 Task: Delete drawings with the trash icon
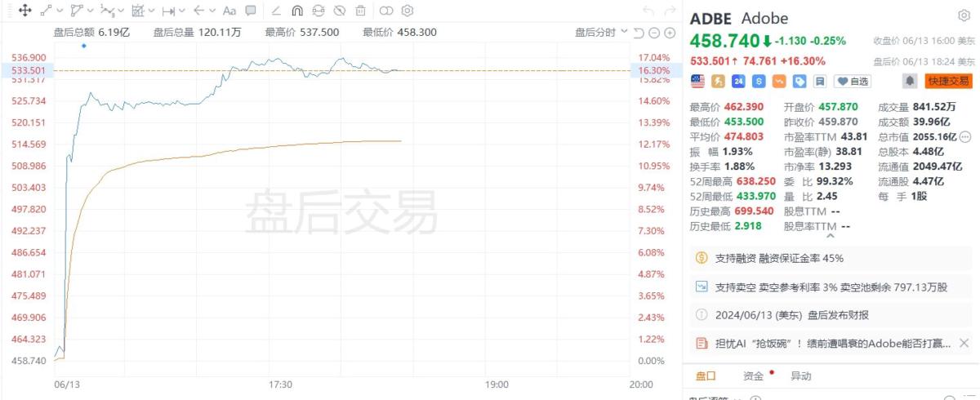point(361,11)
